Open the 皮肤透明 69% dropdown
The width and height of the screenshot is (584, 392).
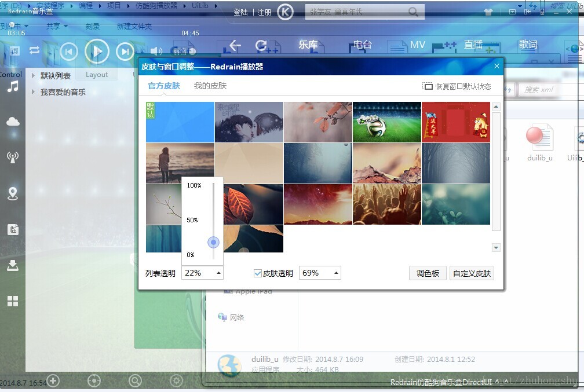(320, 273)
